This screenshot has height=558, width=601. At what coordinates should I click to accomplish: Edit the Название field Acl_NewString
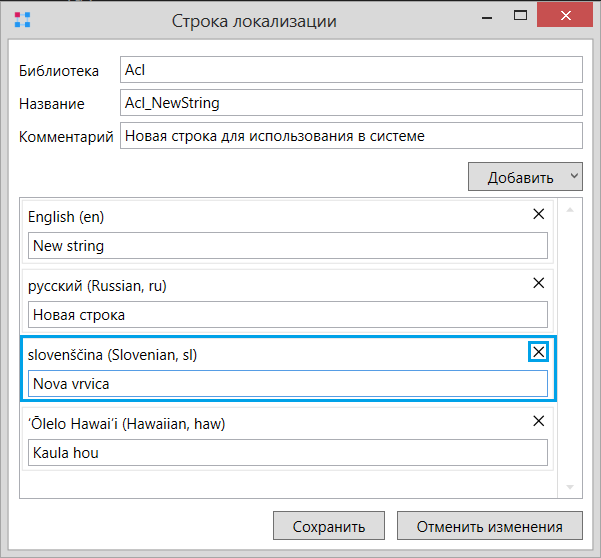351,102
